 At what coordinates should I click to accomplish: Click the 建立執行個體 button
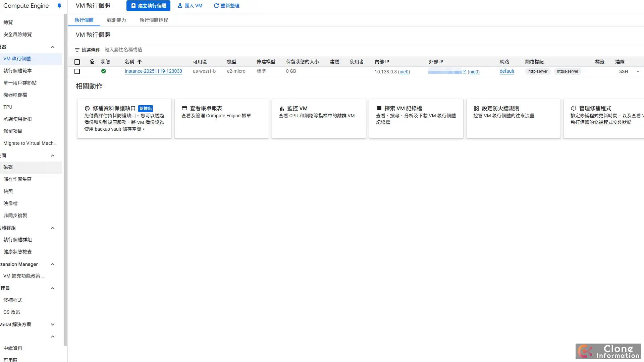pos(148,6)
